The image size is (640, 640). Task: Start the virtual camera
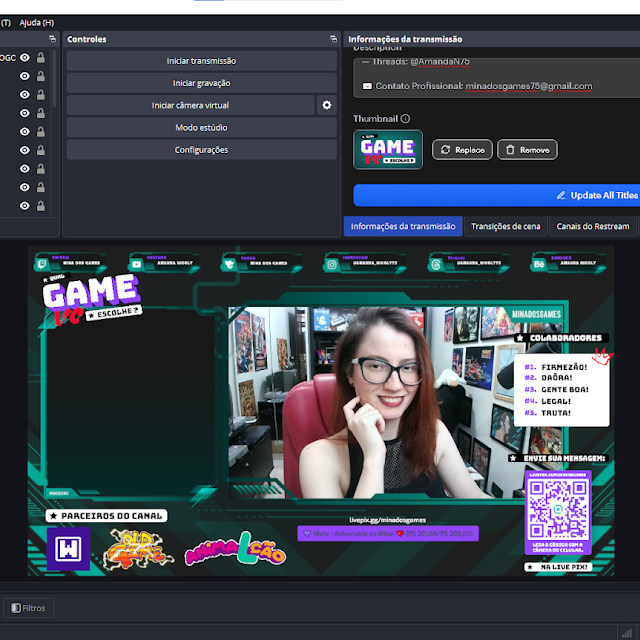[x=191, y=105]
